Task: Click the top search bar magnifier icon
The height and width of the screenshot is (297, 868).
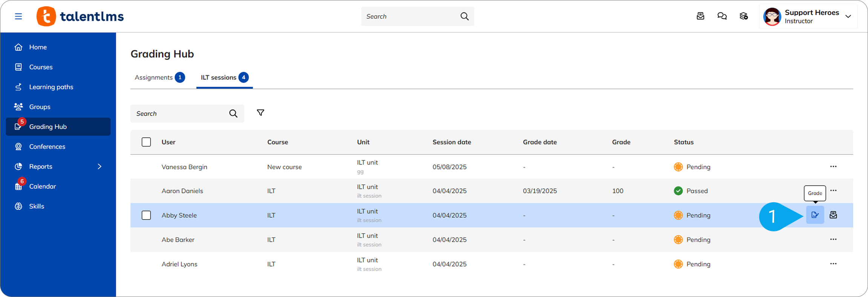Action: click(464, 16)
